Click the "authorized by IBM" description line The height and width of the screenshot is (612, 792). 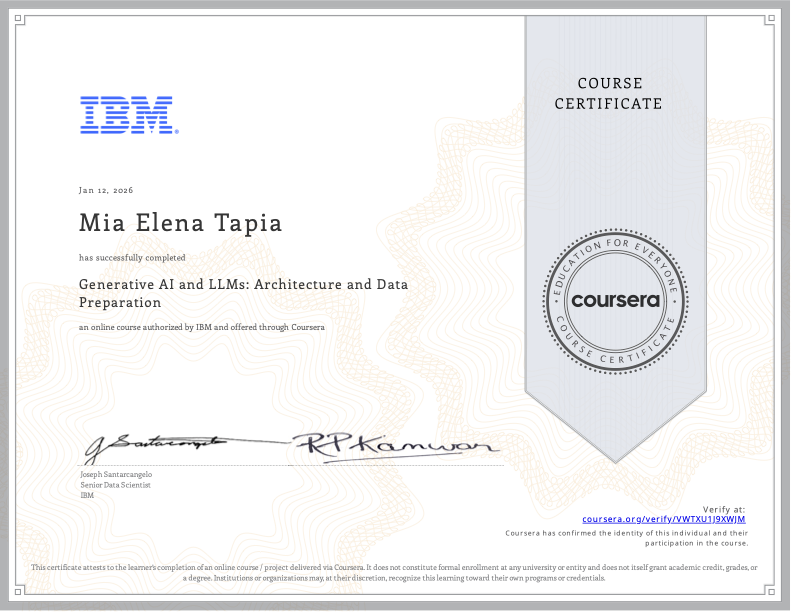coord(202,327)
